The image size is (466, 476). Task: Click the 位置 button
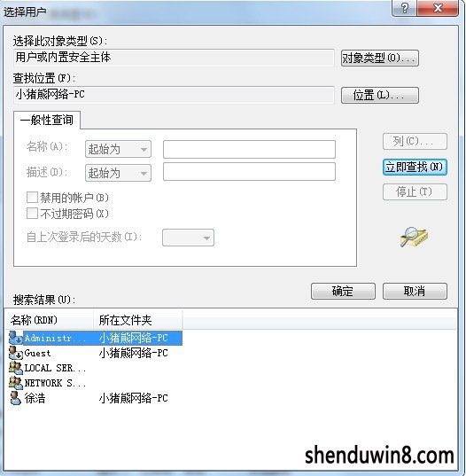pyautogui.click(x=380, y=96)
